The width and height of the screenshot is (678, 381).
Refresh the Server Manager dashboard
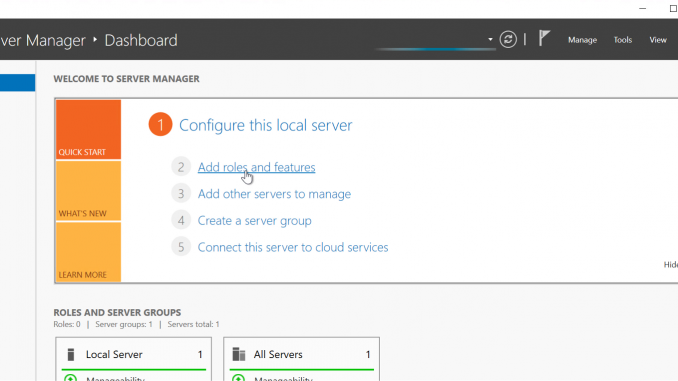508,40
